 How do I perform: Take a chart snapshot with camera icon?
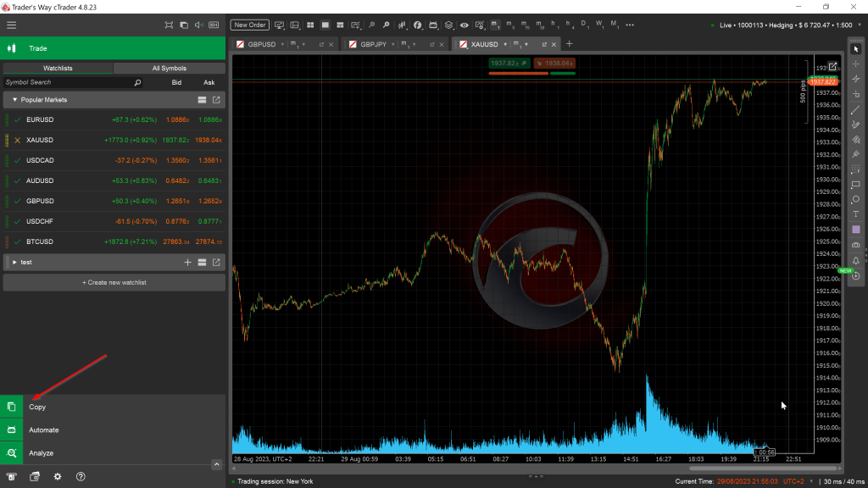855,245
